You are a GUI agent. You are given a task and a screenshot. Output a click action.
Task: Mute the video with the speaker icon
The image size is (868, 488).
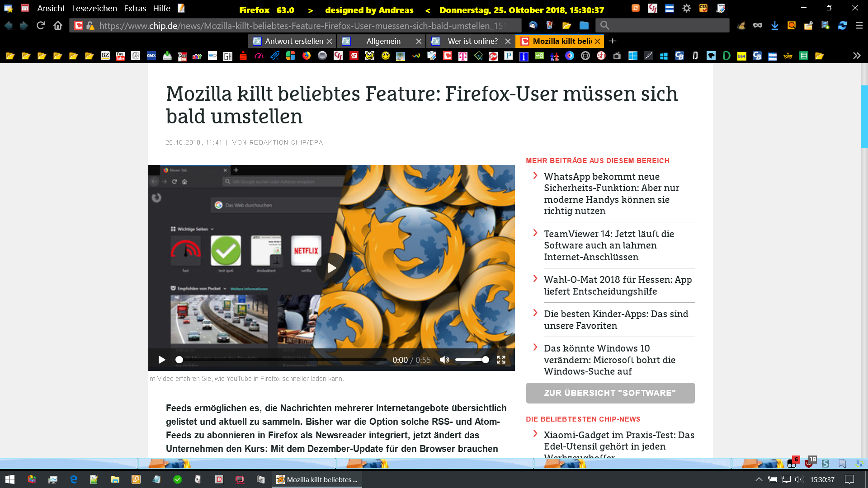444,360
